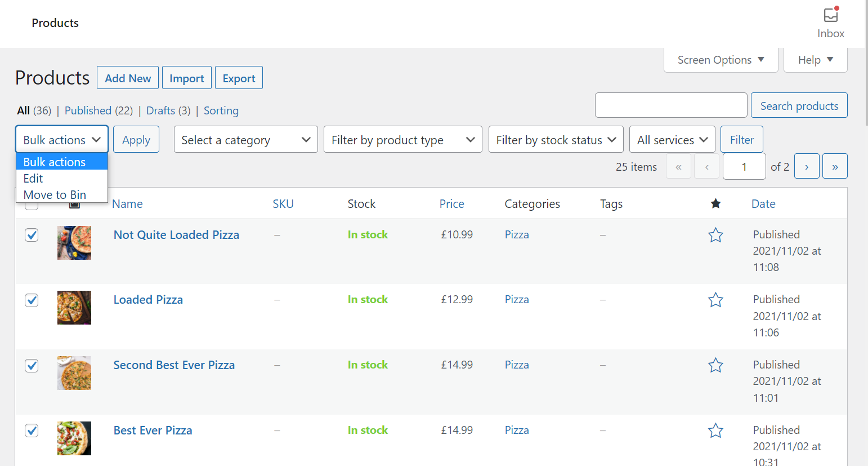Click the "Add New" button
Image resolution: width=868 pixels, height=466 pixels.
coord(127,77)
